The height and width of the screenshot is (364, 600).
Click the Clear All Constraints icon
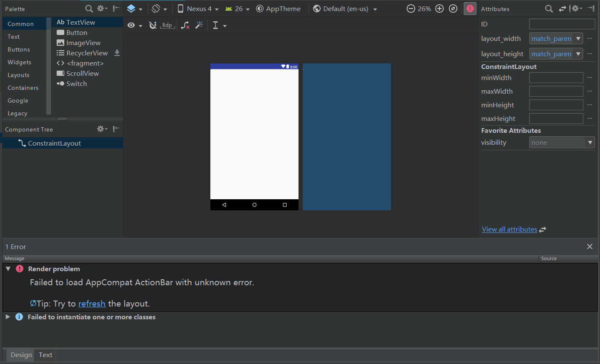point(185,25)
